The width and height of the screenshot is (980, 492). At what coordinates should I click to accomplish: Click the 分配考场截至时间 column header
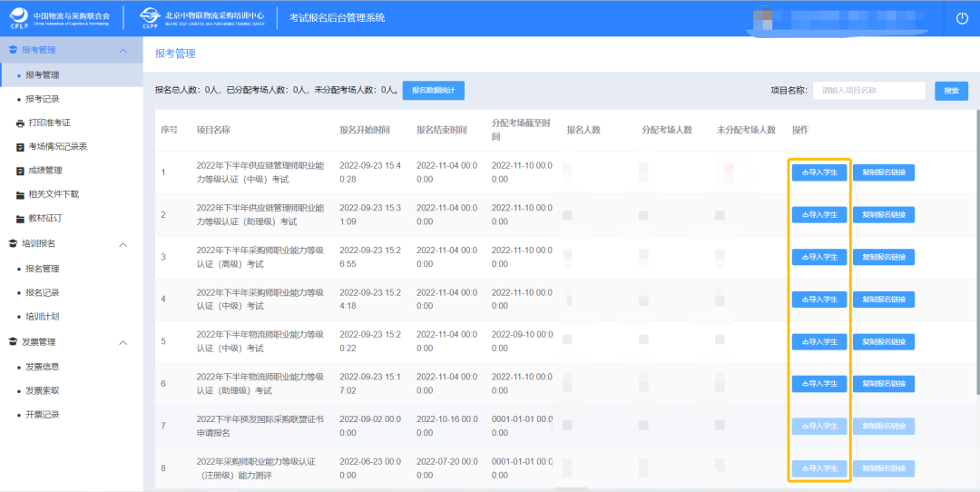pyautogui.click(x=521, y=130)
